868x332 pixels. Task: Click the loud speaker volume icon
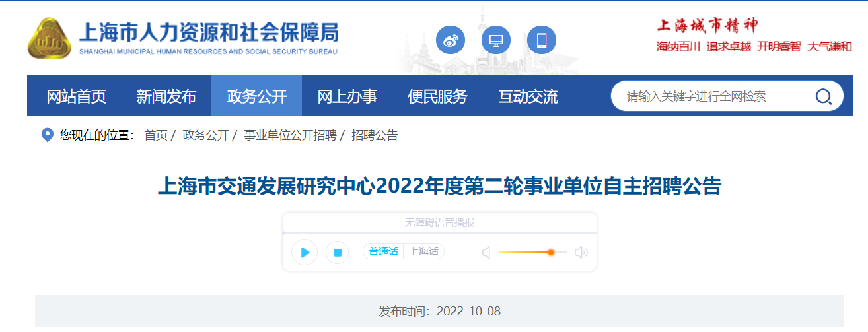[581, 252]
